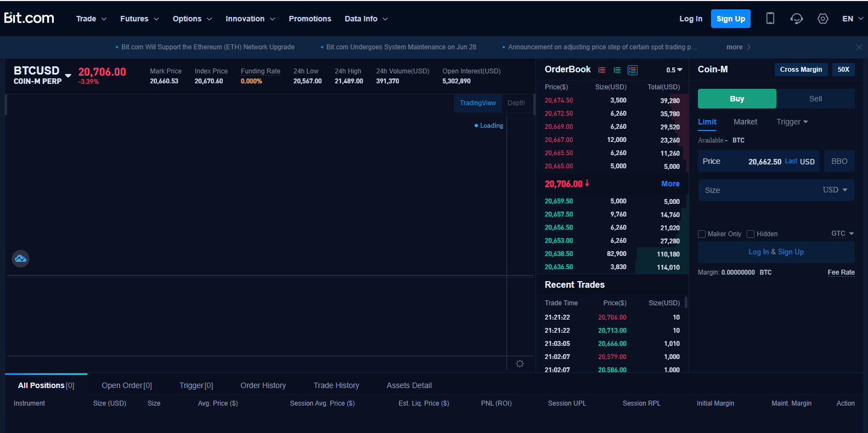Open customer support headset icon
The image size is (868, 433).
point(797,19)
